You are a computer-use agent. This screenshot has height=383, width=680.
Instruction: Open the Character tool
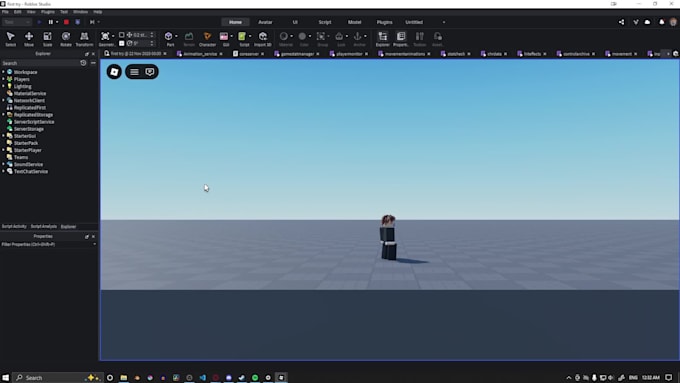(x=207, y=39)
